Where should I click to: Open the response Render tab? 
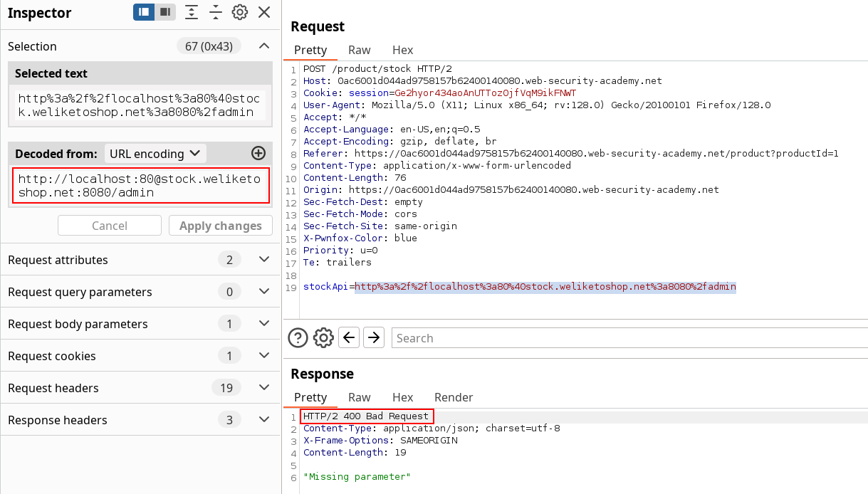point(454,397)
